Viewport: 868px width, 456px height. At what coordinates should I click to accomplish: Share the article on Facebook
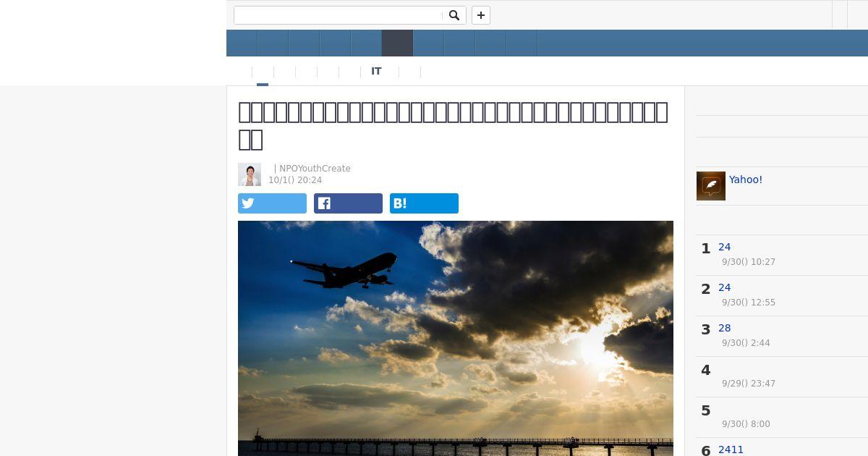tap(348, 203)
